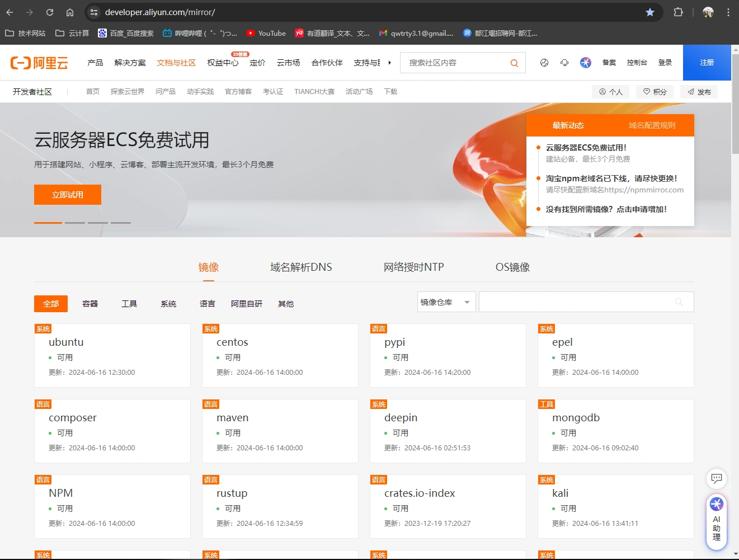The height and width of the screenshot is (560, 739).
Task: Click the 积分 button
Action: point(655,92)
